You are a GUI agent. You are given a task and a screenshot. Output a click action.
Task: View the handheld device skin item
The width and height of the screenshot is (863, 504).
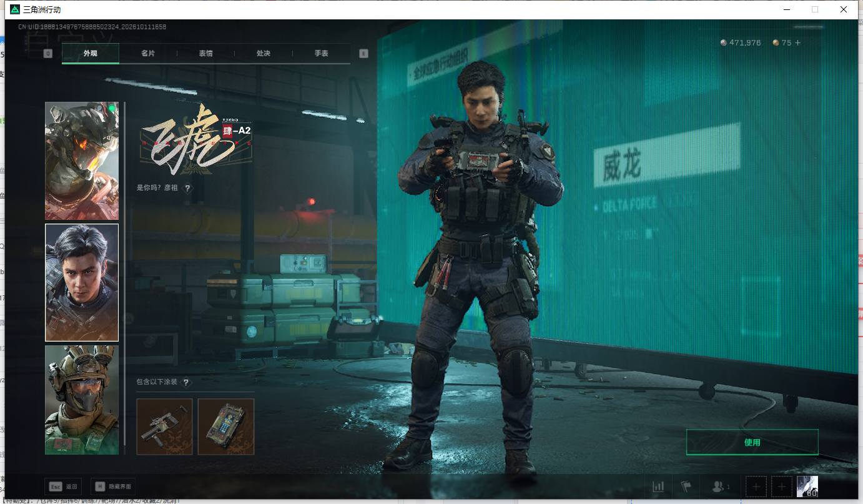point(226,427)
